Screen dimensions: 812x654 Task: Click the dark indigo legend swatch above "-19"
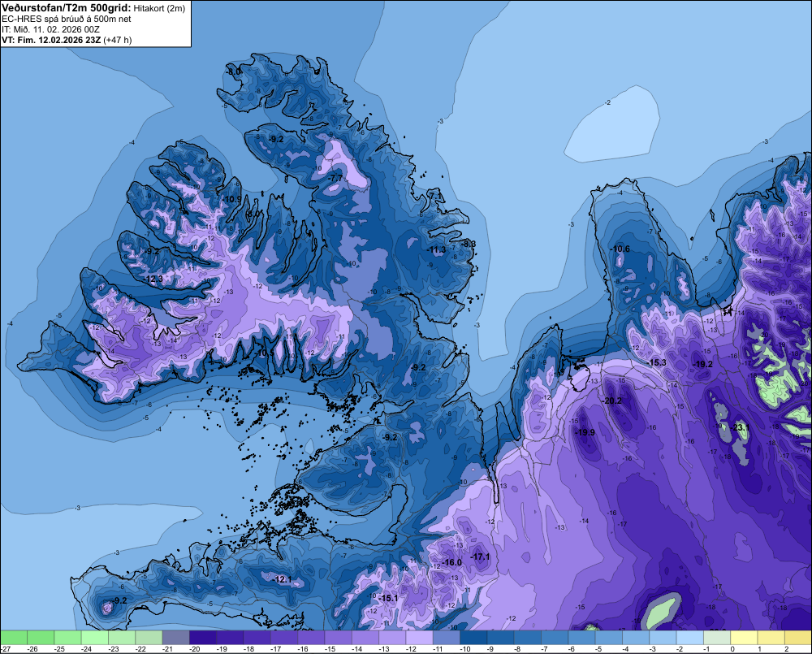(230, 637)
